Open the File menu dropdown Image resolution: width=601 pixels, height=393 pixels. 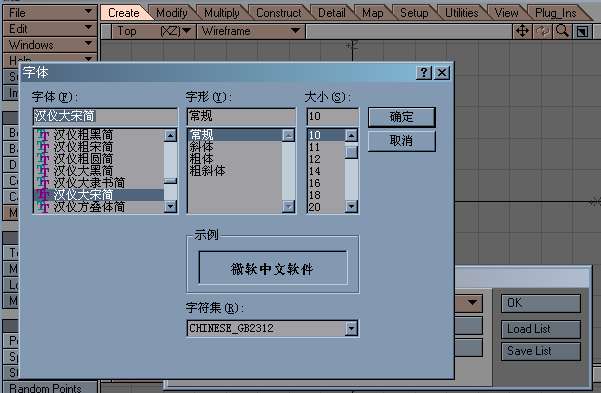click(50, 13)
